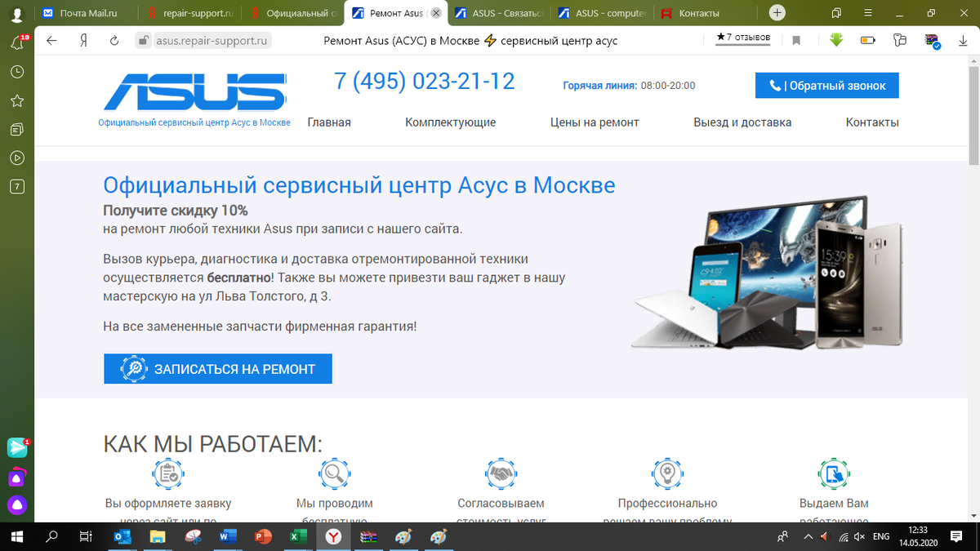Launch Paint from the taskbar
This screenshot has width=980, height=551.
[x=403, y=537]
